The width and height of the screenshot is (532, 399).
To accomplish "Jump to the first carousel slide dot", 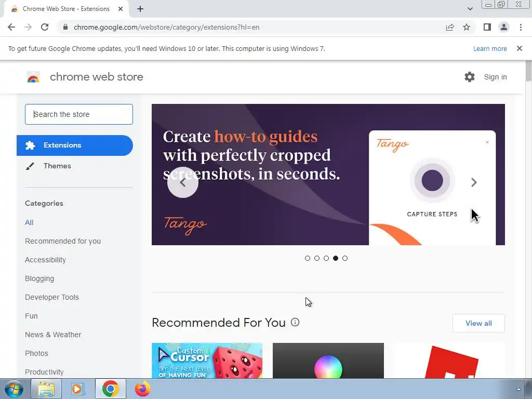I will [x=308, y=258].
